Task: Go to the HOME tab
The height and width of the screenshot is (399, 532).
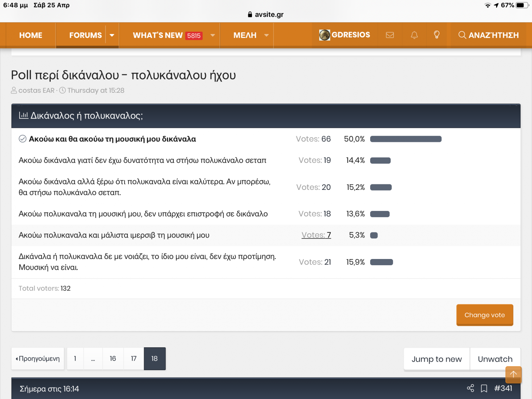Action: [x=31, y=35]
